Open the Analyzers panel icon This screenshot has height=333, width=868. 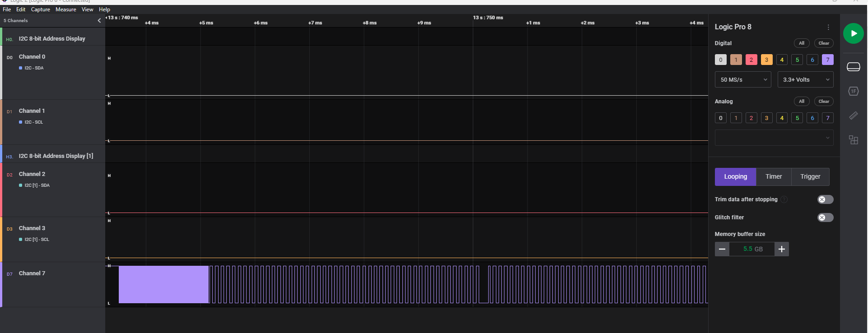click(x=853, y=91)
